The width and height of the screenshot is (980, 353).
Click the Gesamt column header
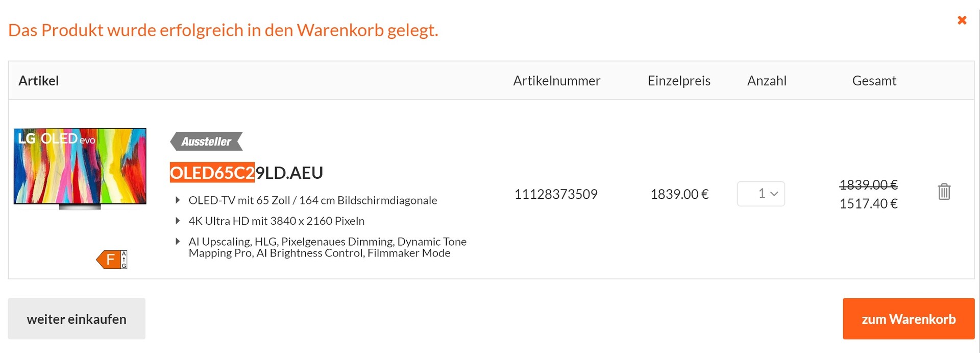[874, 81]
